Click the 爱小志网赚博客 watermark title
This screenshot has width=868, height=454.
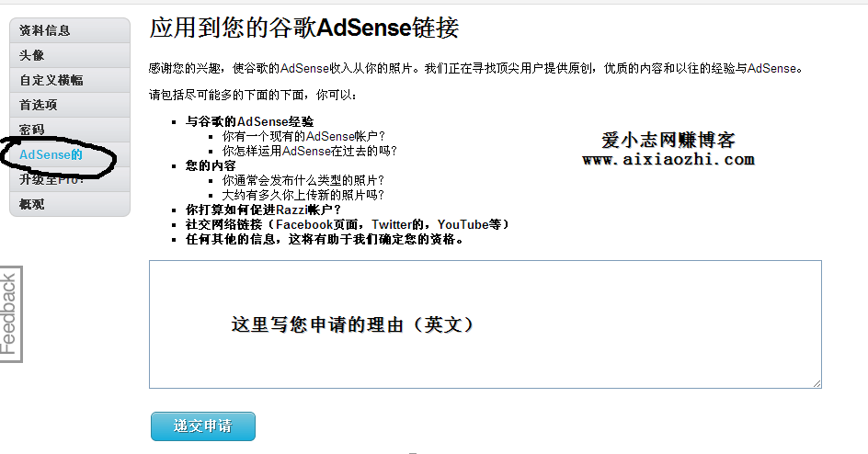click(x=668, y=140)
